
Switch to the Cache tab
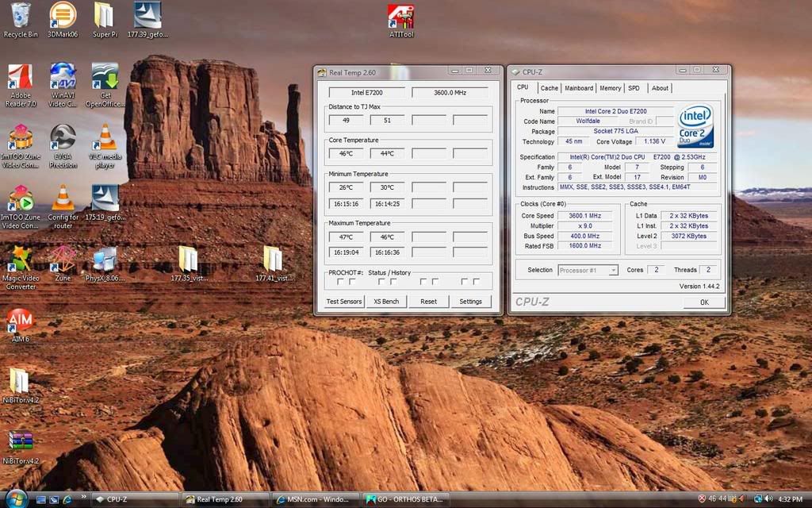(549, 88)
